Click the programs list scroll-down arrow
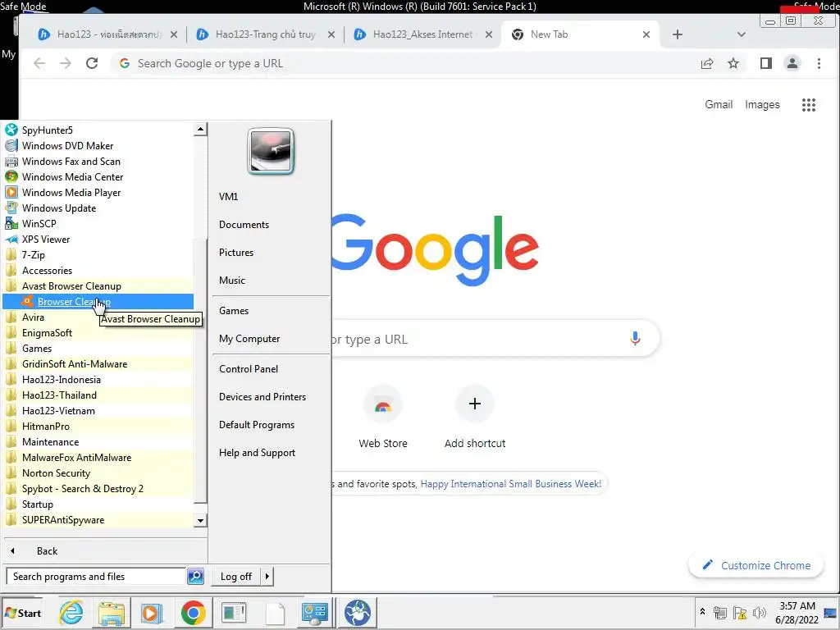Viewport: 840px width, 630px height. [x=200, y=520]
